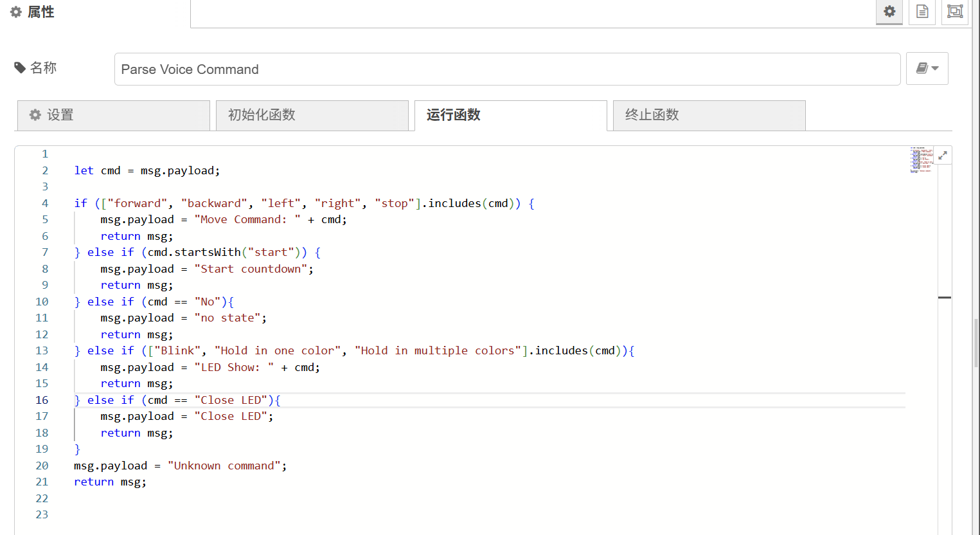Expand the code editor with the fullscreen arrow
The width and height of the screenshot is (980, 535).
[943, 155]
